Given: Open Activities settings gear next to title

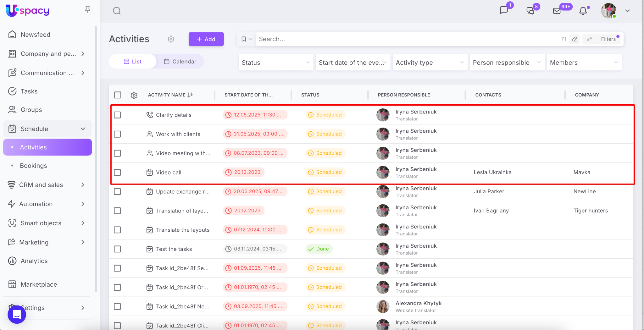Looking at the screenshot, I should (x=171, y=39).
